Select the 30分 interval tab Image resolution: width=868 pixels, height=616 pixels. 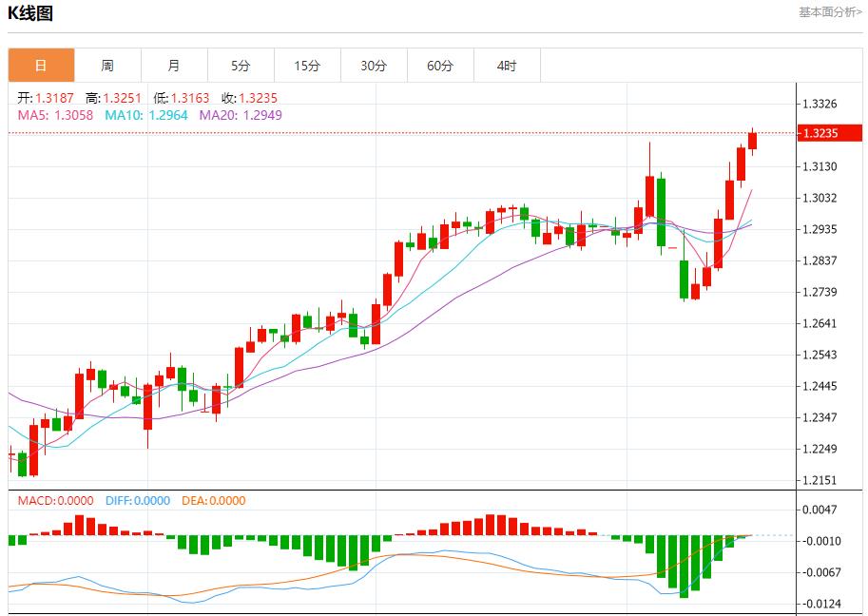[374, 65]
